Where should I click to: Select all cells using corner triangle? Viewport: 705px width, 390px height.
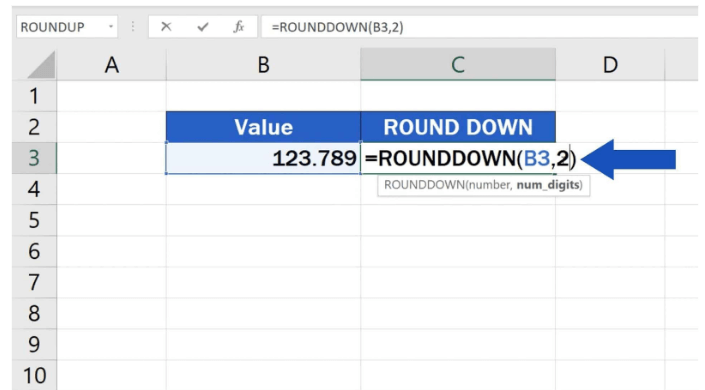[x=41, y=65]
